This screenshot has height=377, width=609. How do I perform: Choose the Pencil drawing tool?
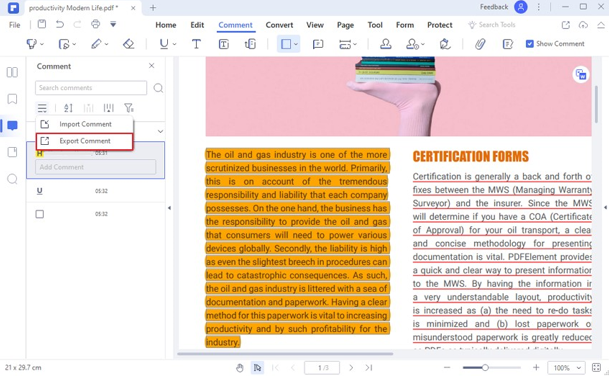pyautogui.click(x=96, y=44)
